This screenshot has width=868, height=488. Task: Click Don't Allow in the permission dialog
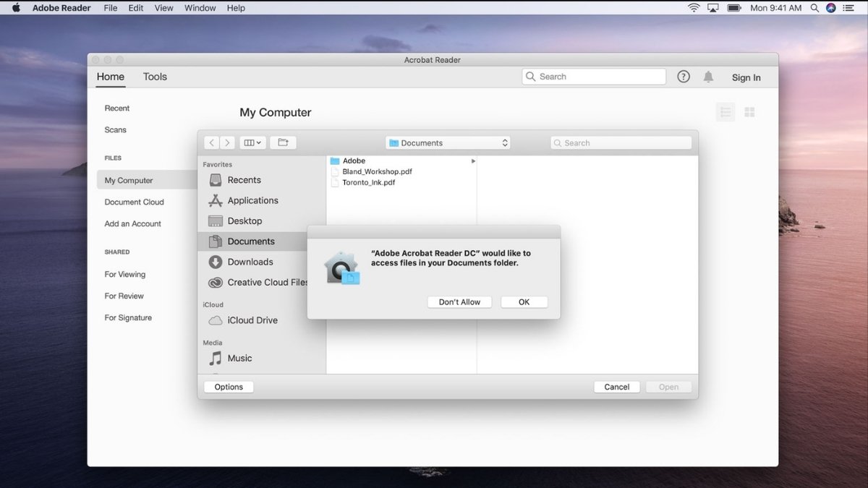coord(459,302)
